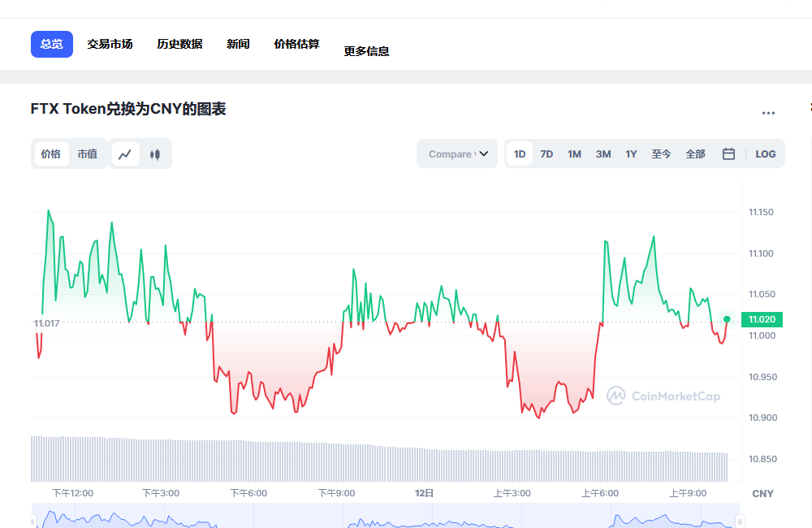Click the 上午9:00 time axis label
The height and width of the screenshot is (528, 812).
(x=688, y=493)
